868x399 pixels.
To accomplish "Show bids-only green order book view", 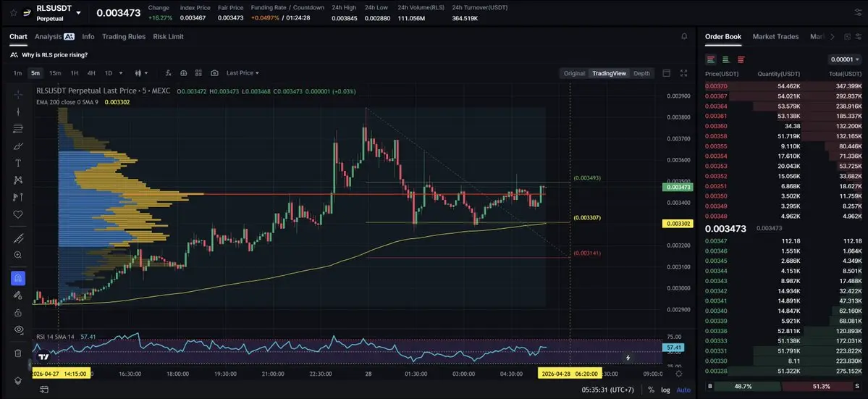I will click(725, 59).
